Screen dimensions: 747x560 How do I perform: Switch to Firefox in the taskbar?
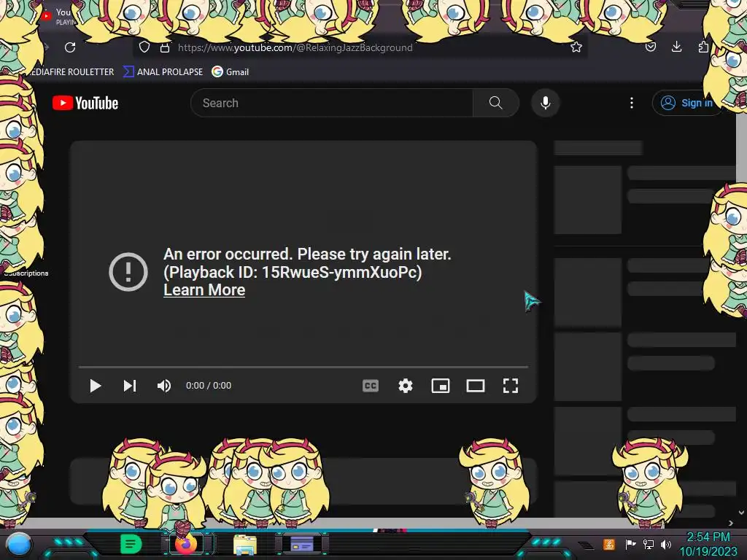coord(186,544)
